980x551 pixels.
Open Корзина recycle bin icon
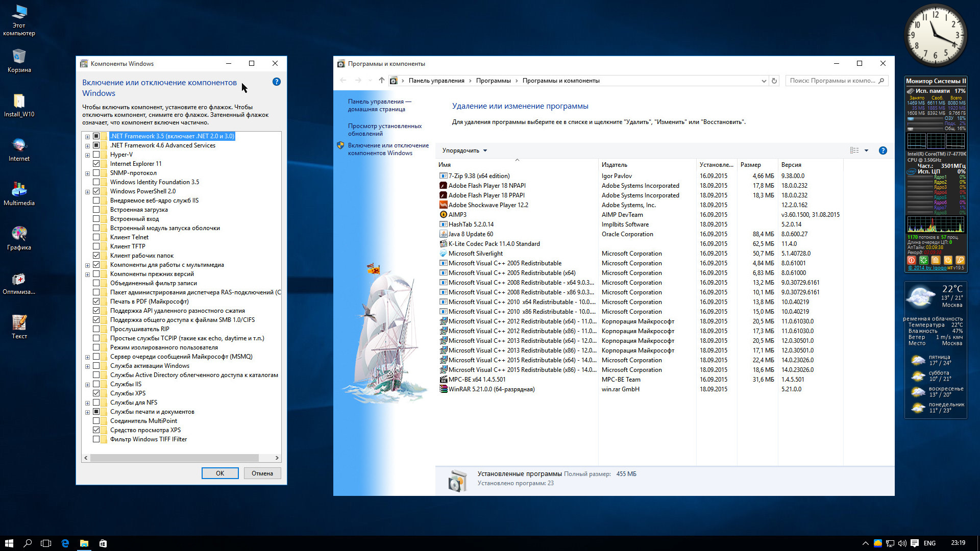19,61
